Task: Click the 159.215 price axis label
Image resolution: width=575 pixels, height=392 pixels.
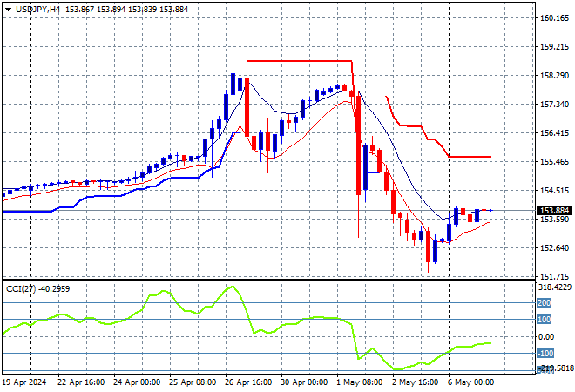Action: click(x=555, y=46)
